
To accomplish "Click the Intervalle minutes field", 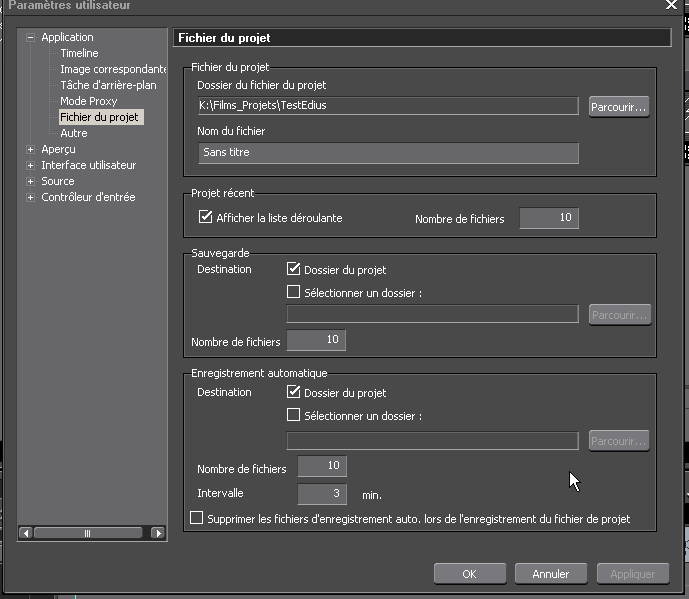I will [322, 494].
